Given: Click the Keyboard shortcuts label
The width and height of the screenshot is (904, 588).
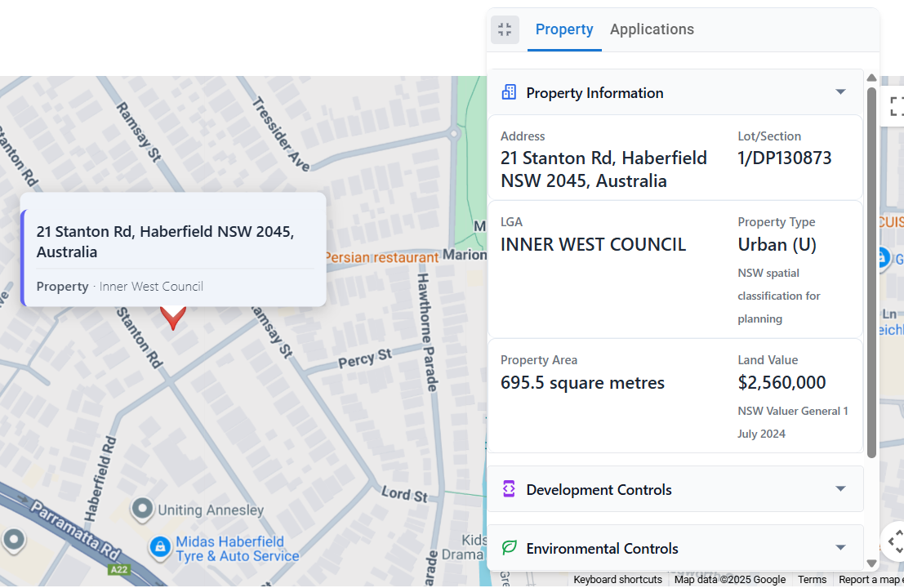Looking at the screenshot, I should point(617,579).
